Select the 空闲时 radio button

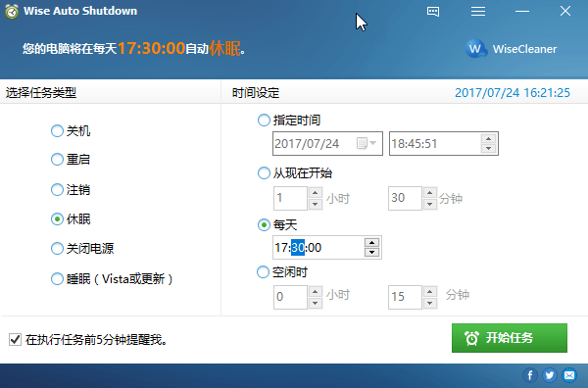pyautogui.click(x=263, y=271)
